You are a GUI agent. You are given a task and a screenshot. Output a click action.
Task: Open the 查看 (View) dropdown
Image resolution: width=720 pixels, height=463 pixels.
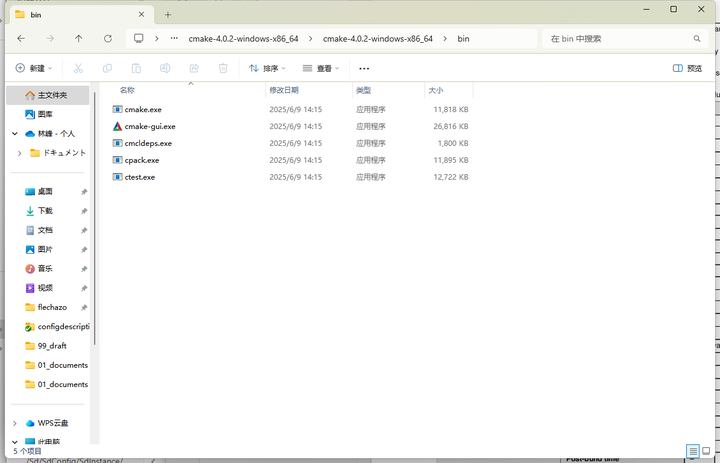(321, 68)
